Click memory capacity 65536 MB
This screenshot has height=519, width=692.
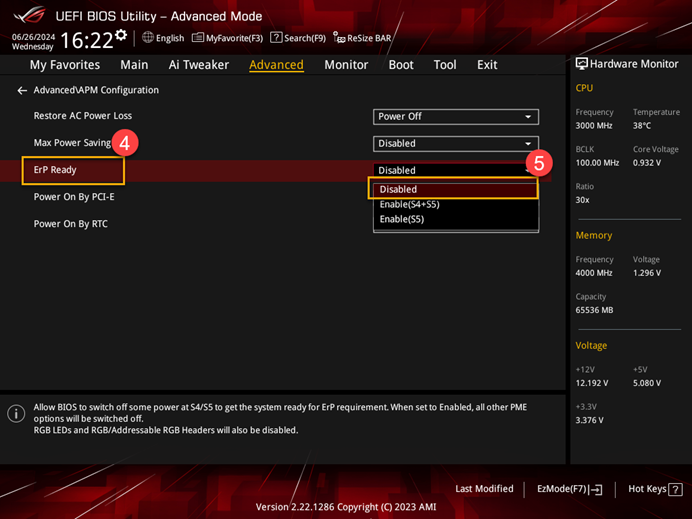coord(594,310)
